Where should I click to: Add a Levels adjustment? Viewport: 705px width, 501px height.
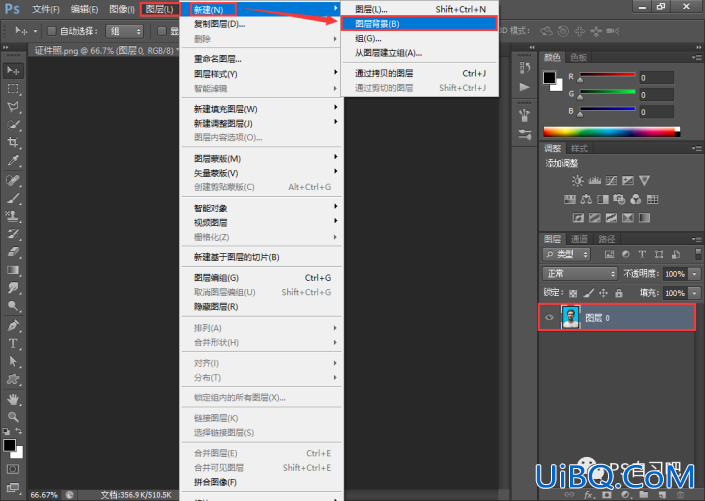[x=594, y=181]
